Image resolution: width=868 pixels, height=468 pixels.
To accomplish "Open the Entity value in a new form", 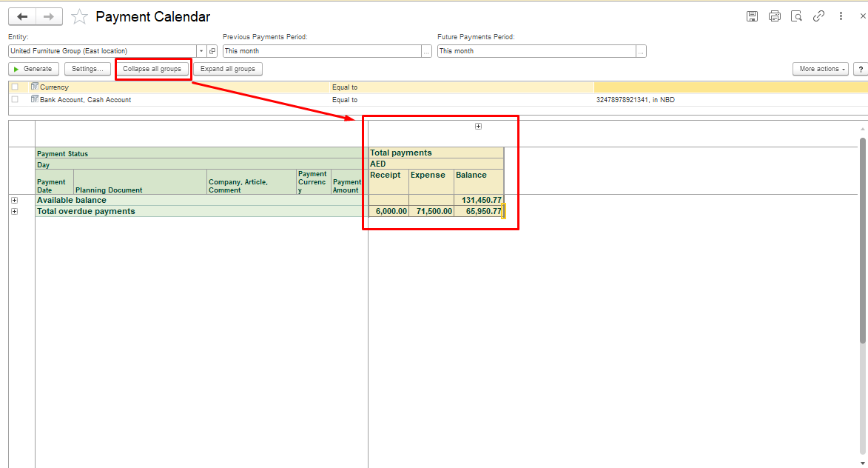I will pos(212,51).
